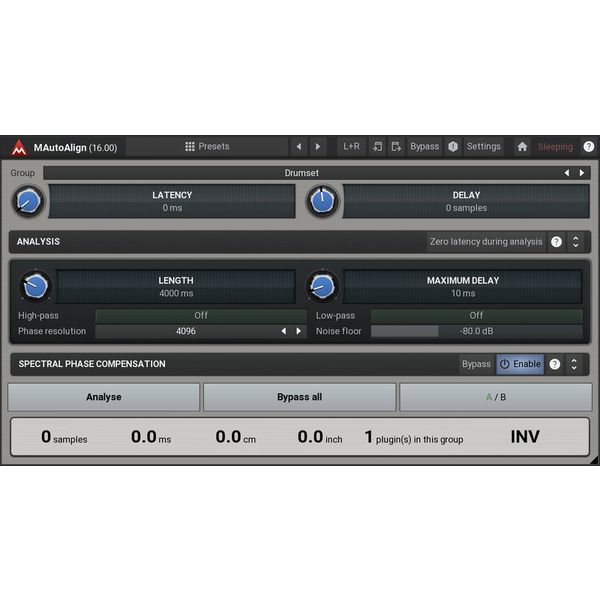The image size is (600, 600).
Task: Toggle the plugin Bypass in top toolbar
Action: click(x=424, y=146)
